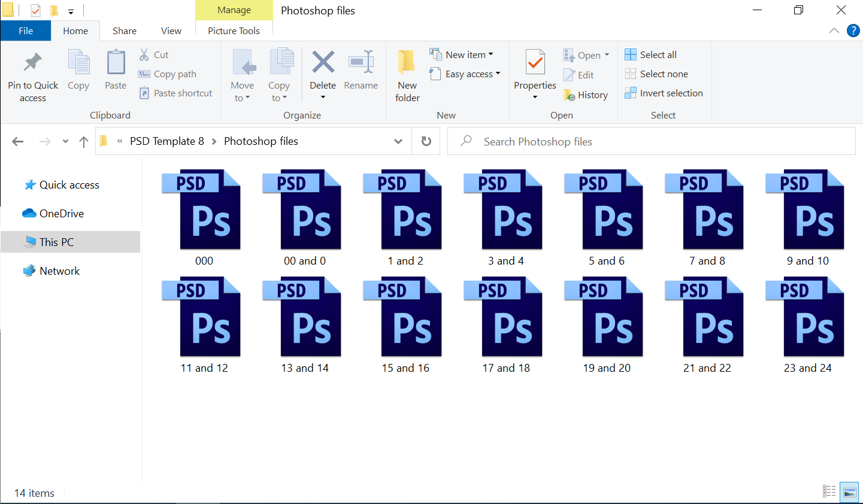Click PSD Template 8 breadcrumb
The width and height of the screenshot is (863, 504).
(167, 141)
